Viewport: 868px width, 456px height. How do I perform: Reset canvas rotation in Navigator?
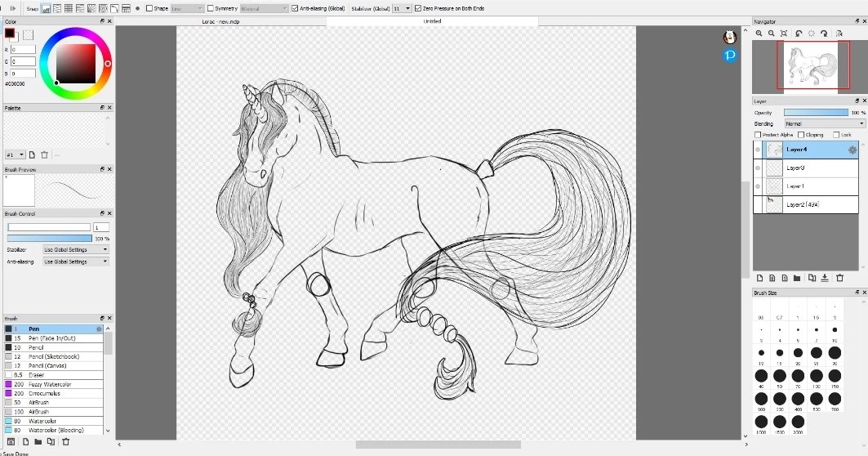(x=812, y=34)
